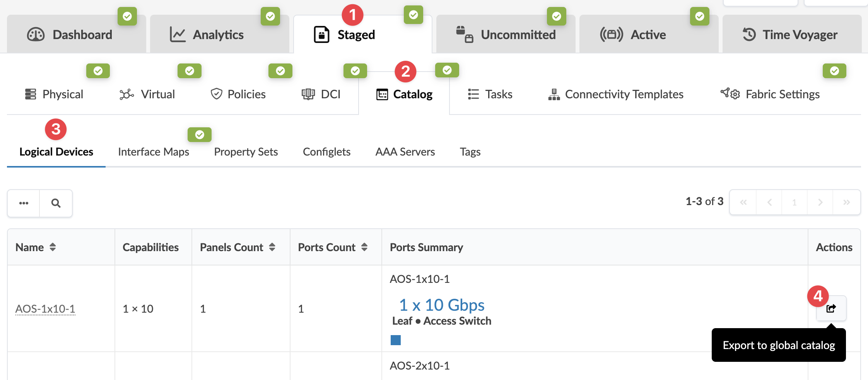Click Export to global catalog icon
The height and width of the screenshot is (380, 868).
tap(831, 308)
